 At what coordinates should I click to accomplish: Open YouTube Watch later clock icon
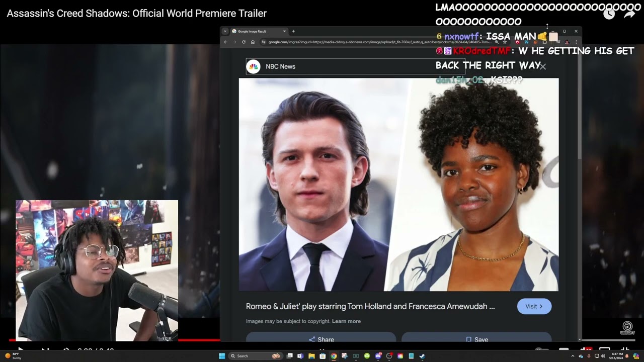coord(609,14)
